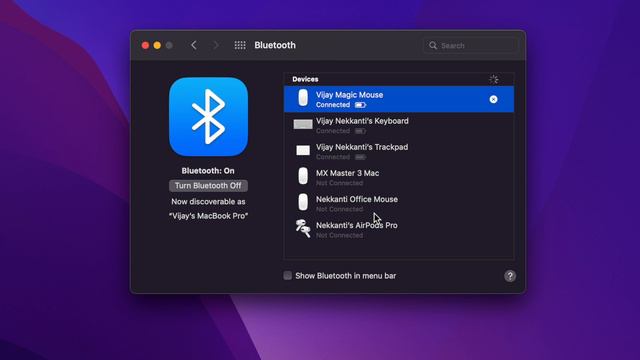Click the searching spinner in Devices header
The height and width of the screenshot is (360, 640).
[x=493, y=79]
